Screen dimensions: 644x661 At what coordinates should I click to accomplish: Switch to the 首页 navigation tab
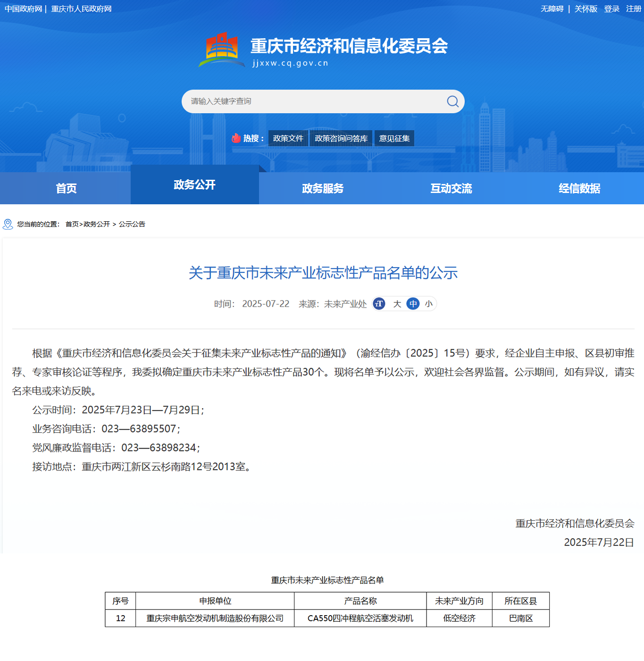coord(65,188)
